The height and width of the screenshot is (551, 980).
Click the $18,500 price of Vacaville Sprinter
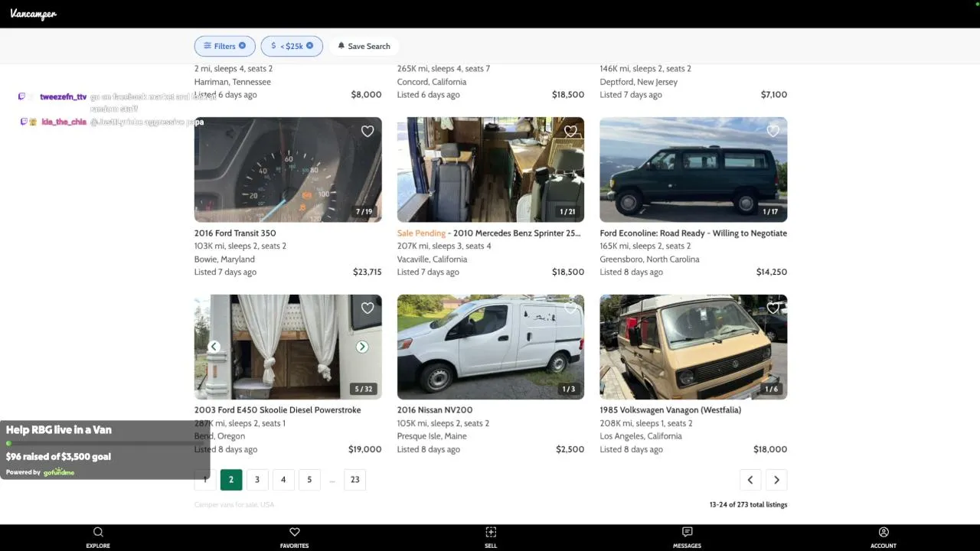(x=568, y=272)
